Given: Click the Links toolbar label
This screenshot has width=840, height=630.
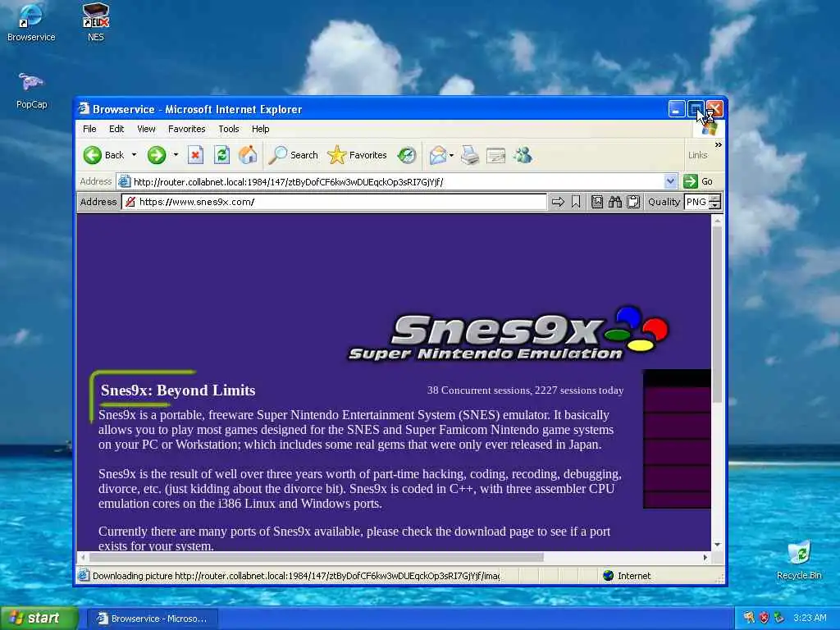Looking at the screenshot, I should pos(697,155).
